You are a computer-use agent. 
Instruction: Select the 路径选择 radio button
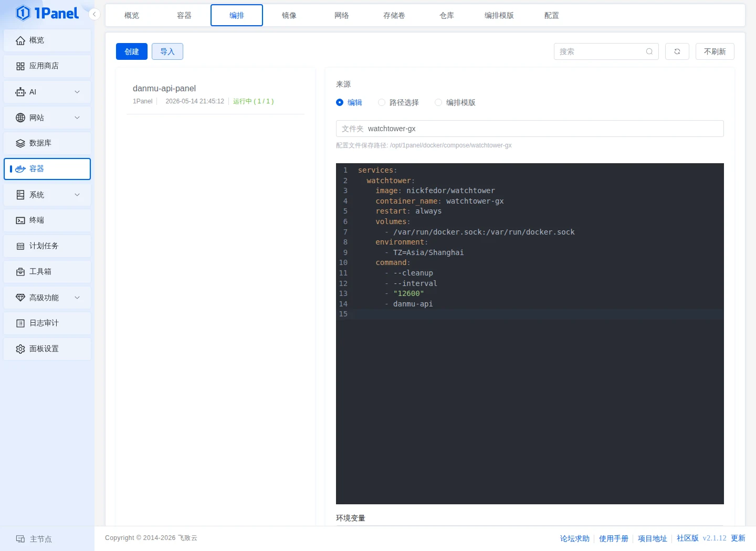(x=382, y=102)
